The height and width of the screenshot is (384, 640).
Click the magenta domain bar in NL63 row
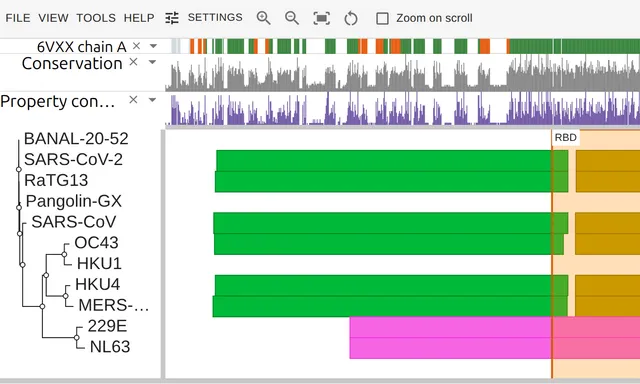(x=495, y=348)
